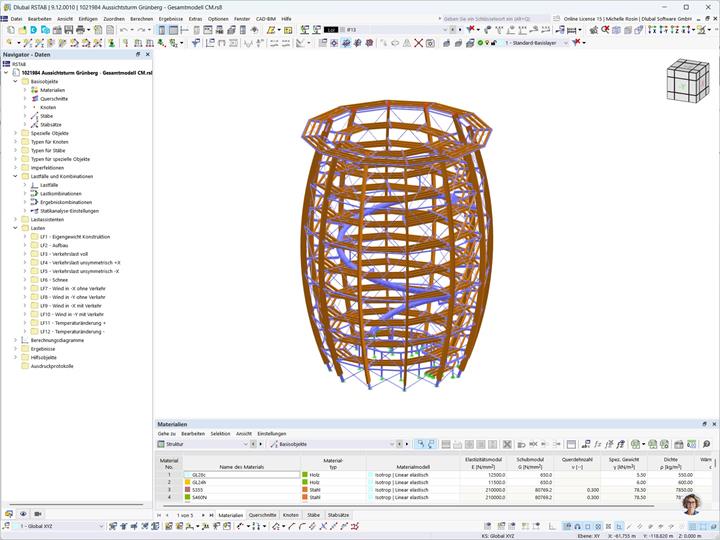720x540 pixels.
Task: Click the GL24h yellow color swatch
Action: pyautogui.click(x=187, y=482)
